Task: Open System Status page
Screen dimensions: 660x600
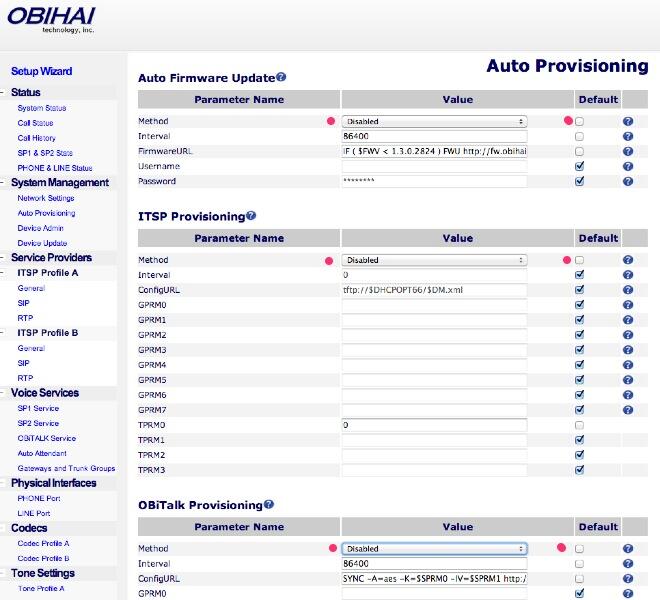Action: pyautogui.click(x=42, y=108)
